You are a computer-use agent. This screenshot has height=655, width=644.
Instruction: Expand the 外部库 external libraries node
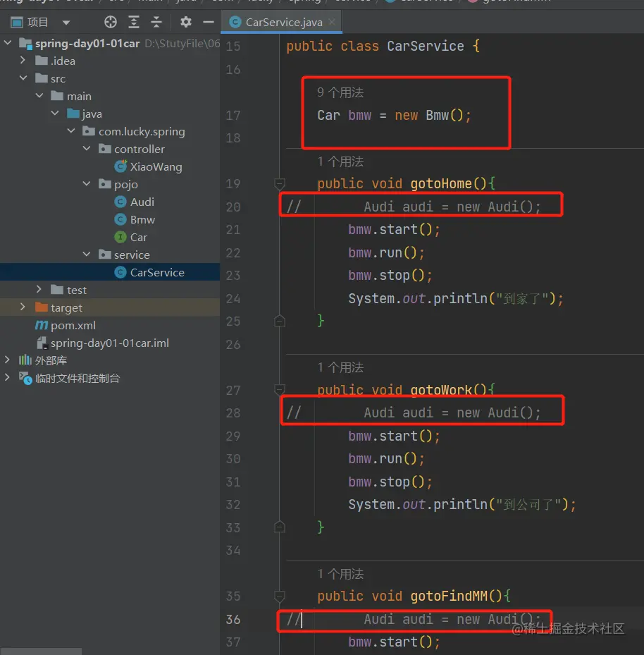[7, 360]
